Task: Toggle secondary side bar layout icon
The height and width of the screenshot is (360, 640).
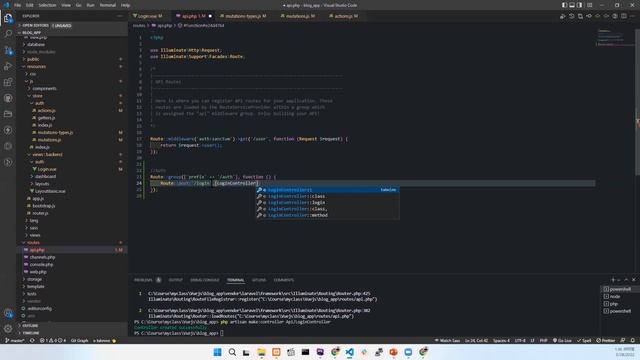Action: [579, 5]
